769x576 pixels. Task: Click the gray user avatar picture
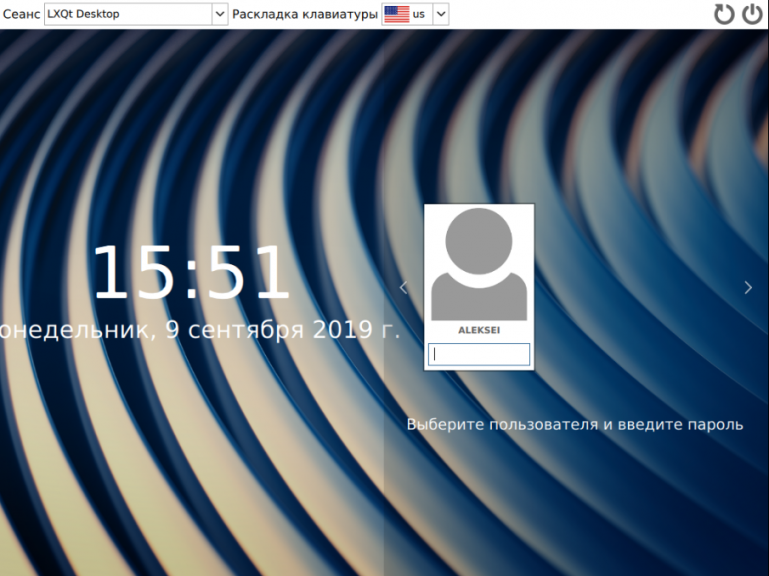coord(478,263)
